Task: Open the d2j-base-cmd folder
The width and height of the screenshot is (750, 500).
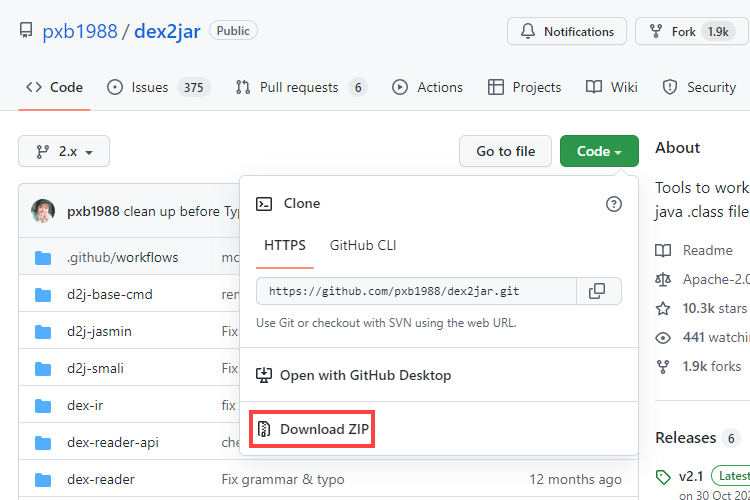Action: coord(110,294)
